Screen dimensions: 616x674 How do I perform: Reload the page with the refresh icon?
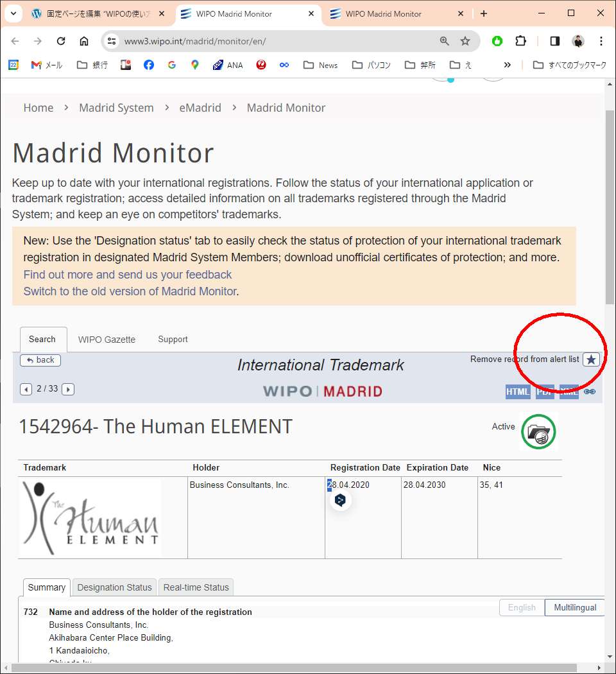pyautogui.click(x=61, y=41)
